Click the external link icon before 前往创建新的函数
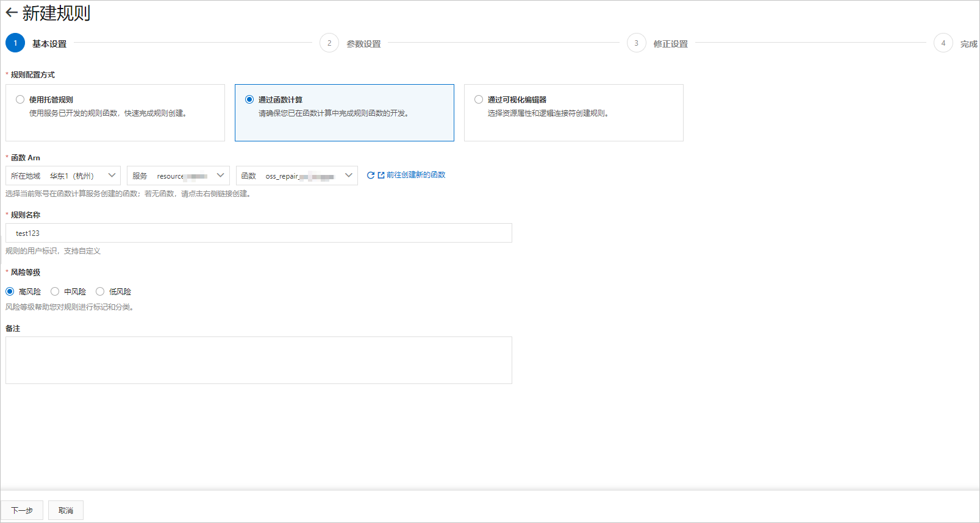The height and width of the screenshot is (523, 980). (381, 175)
